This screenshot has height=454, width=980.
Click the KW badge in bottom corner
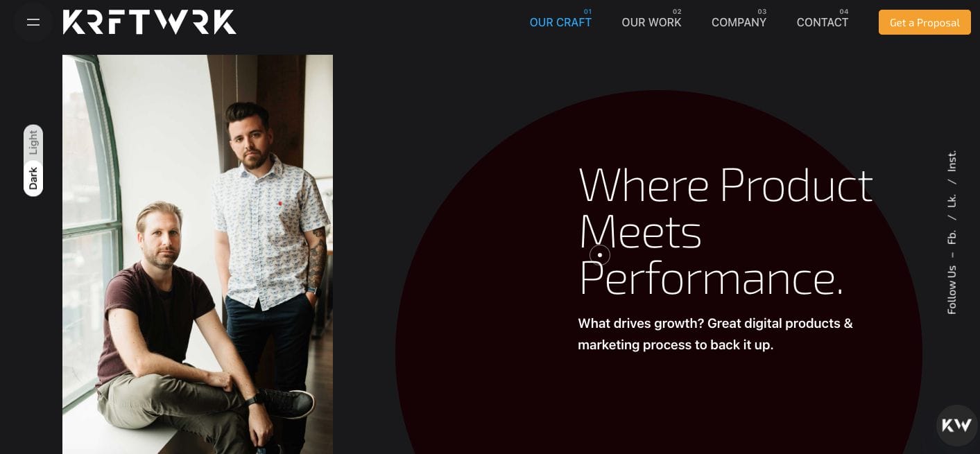click(x=957, y=425)
